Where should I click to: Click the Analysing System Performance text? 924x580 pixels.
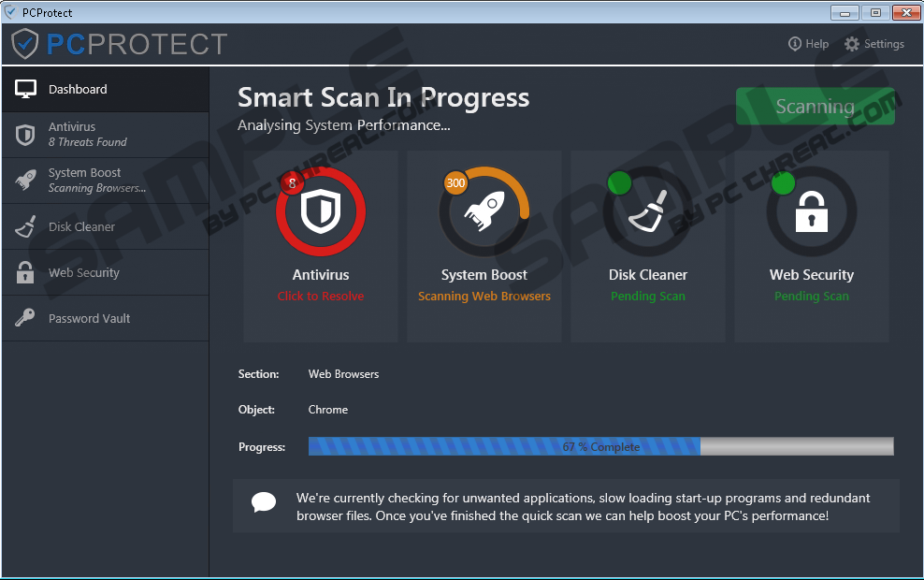(x=343, y=125)
